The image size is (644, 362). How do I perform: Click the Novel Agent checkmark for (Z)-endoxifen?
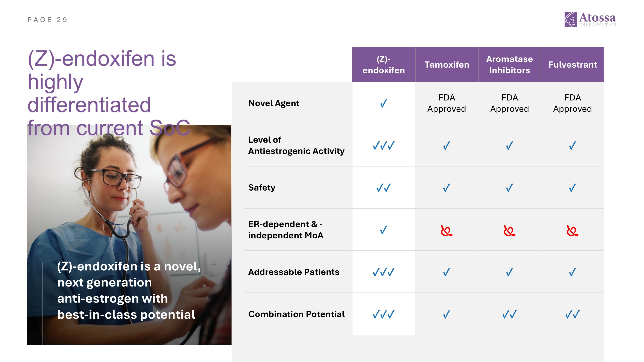point(383,103)
